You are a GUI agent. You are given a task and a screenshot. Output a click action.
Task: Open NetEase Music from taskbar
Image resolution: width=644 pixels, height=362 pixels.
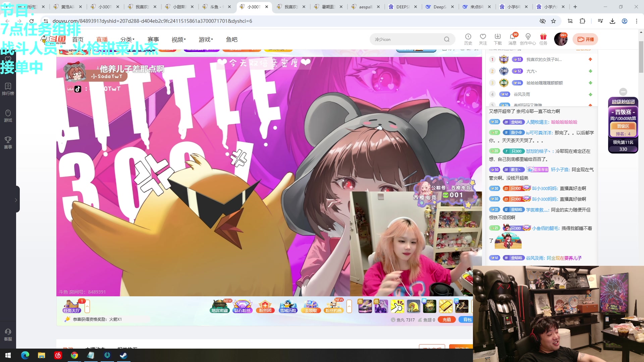[58, 355]
